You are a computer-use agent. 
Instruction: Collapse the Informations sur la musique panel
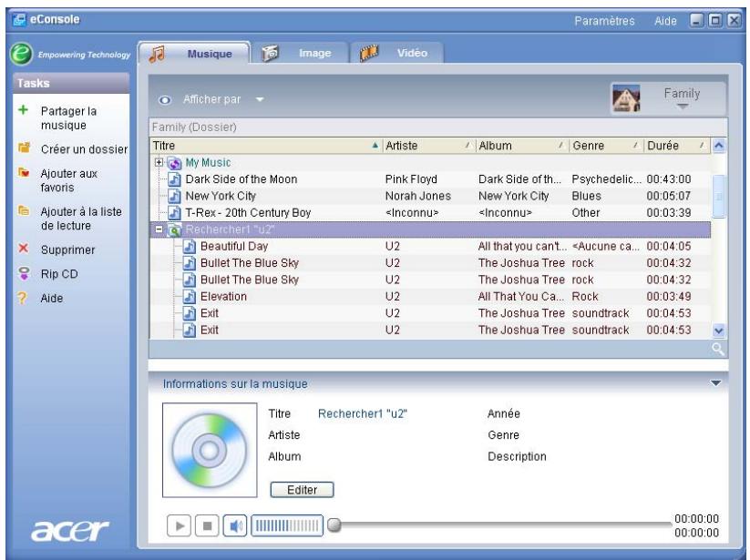715,383
